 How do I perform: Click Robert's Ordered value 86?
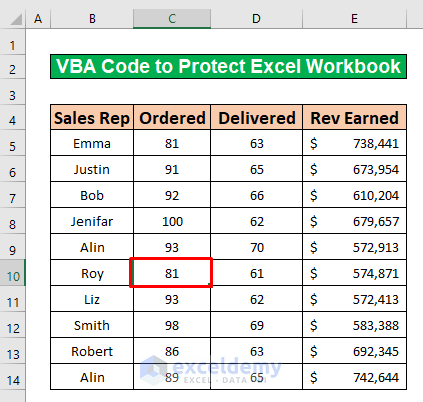click(172, 351)
